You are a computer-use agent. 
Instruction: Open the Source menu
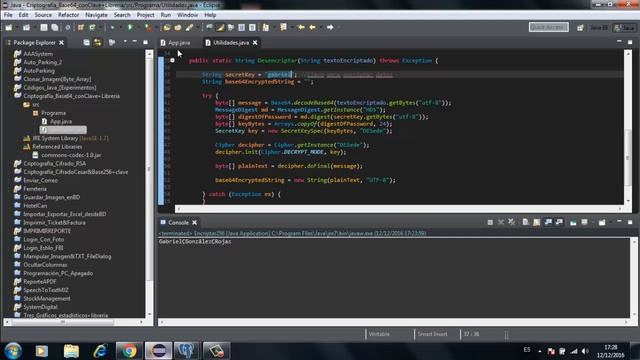point(43,15)
